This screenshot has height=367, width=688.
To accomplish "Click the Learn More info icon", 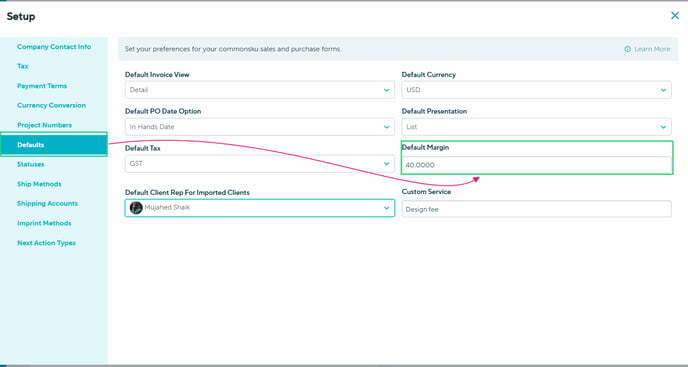I will [x=627, y=49].
